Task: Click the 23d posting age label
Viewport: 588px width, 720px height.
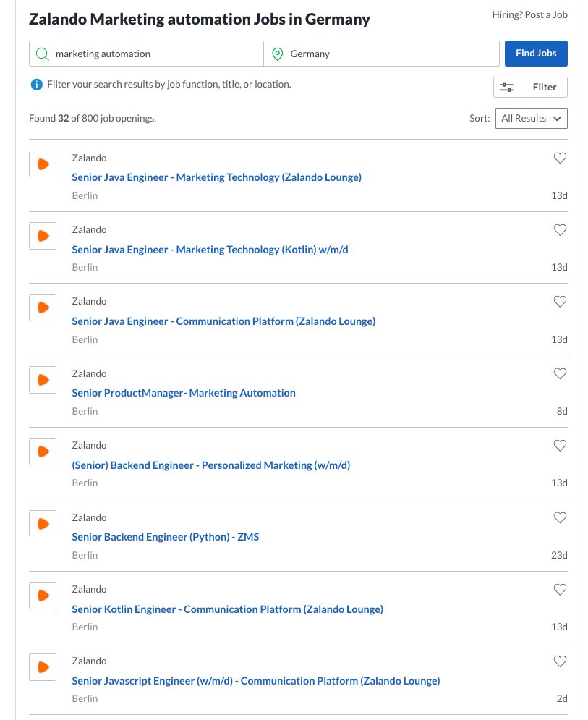Action: 559,555
